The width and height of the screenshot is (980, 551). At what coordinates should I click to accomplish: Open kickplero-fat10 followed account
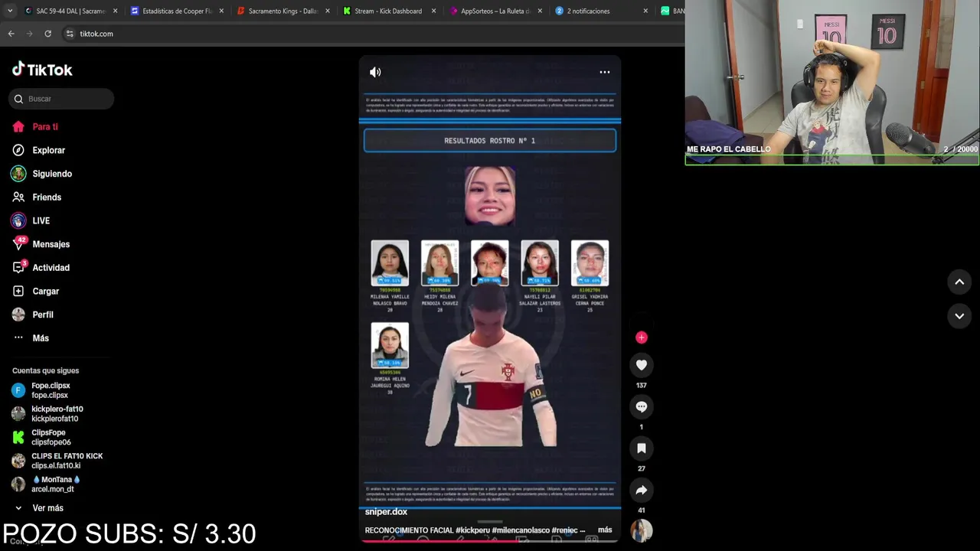[47, 414]
